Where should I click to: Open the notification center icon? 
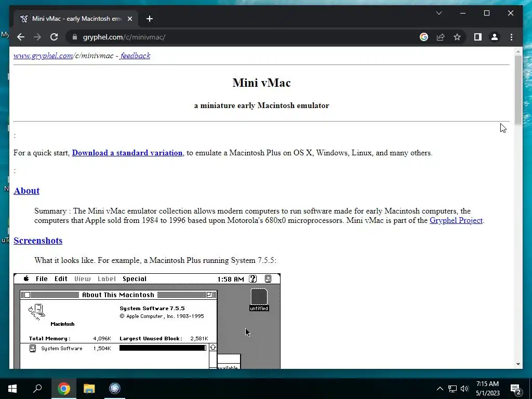[x=516, y=389]
